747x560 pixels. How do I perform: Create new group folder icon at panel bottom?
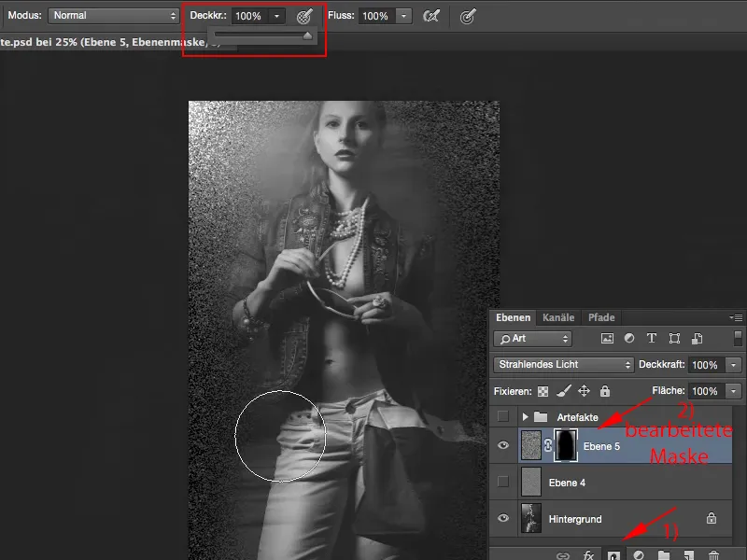pyautogui.click(x=664, y=555)
